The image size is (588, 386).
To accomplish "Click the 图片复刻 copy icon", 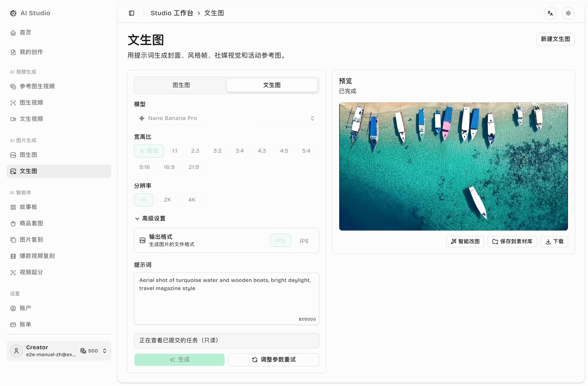I will click(x=13, y=240).
